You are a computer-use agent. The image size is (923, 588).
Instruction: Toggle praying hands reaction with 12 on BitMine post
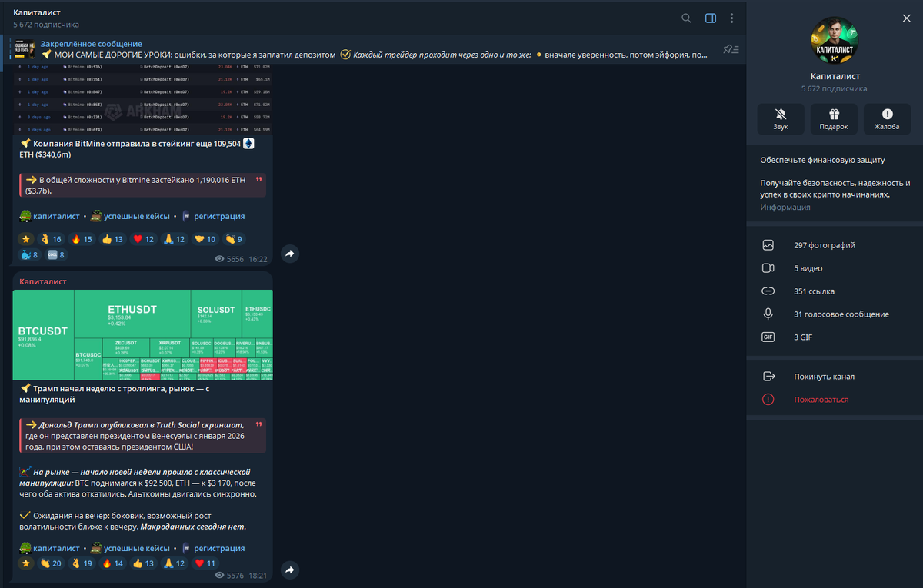175,239
